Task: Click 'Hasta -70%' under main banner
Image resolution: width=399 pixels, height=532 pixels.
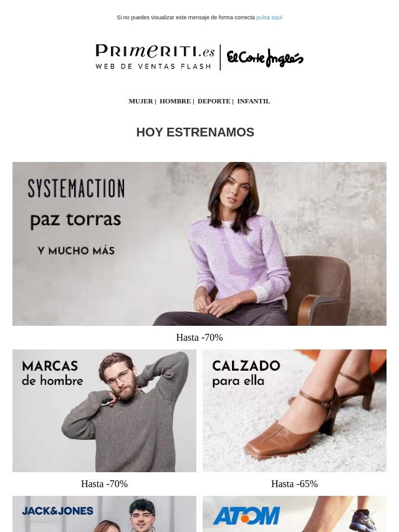Action: point(199,338)
